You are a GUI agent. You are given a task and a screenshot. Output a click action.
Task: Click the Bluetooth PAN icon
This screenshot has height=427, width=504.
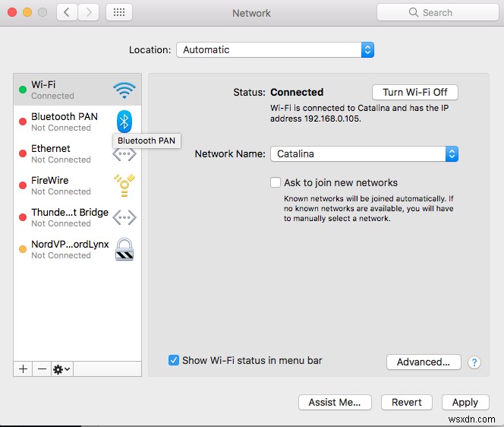point(124,122)
